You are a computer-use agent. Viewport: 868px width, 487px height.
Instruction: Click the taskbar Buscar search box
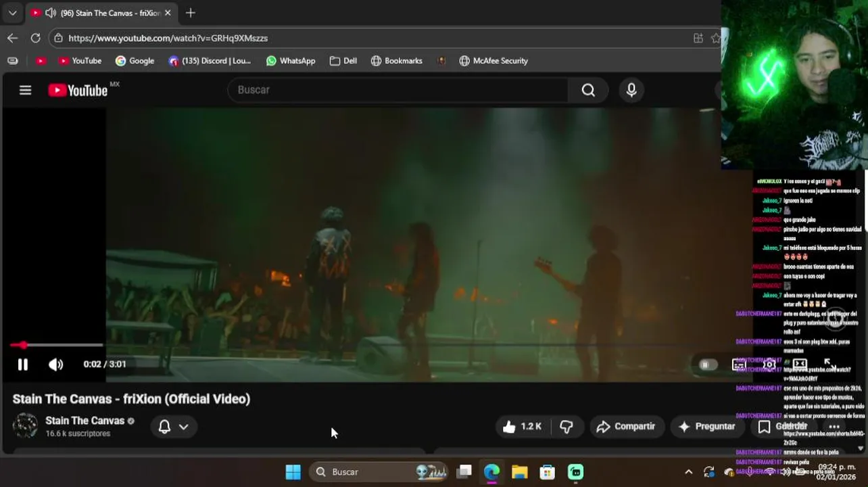click(x=379, y=472)
